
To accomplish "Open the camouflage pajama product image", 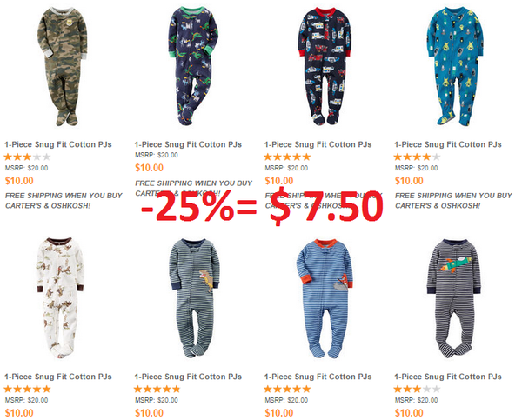I will pos(63,67).
